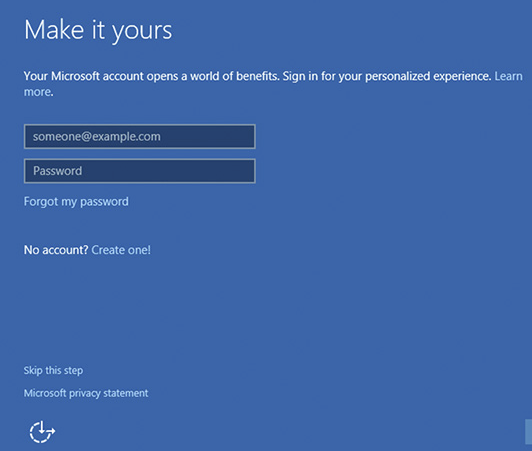Open the Microsoft privacy statement link

[86, 393]
